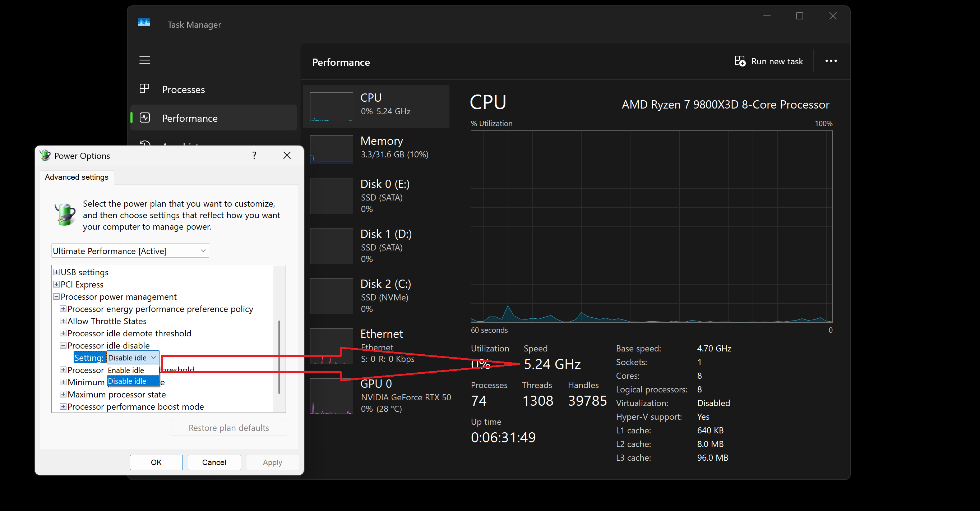Expand Processor idle demote threshold node
This screenshot has width=980, height=511.
tap(63, 333)
